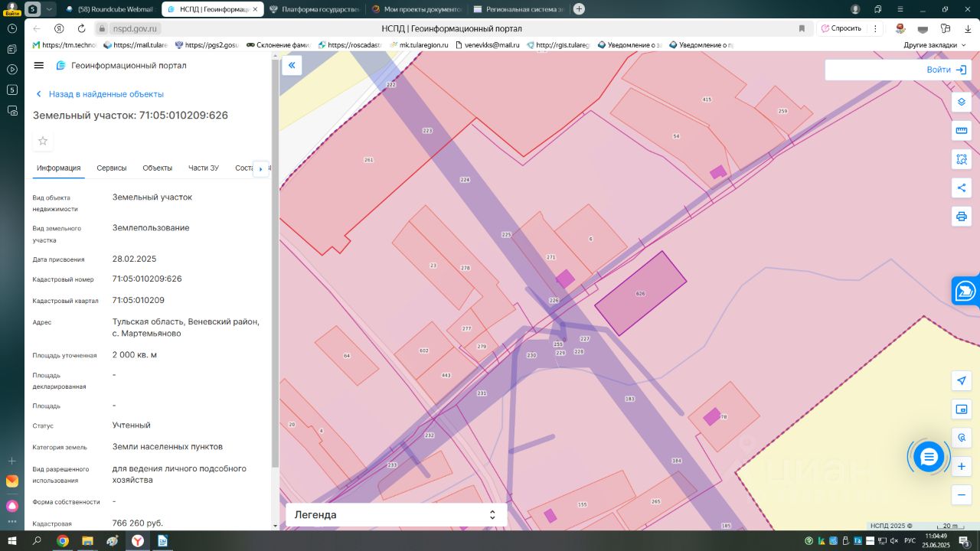Open the map layers panel
Image resolution: width=980 pixels, height=551 pixels.
pos(962,102)
